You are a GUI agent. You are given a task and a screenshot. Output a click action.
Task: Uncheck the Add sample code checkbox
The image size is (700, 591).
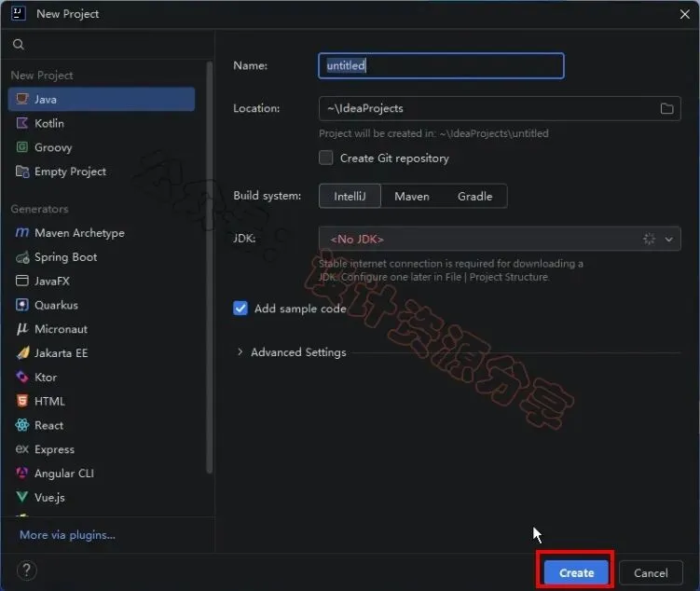[x=240, y=308]
